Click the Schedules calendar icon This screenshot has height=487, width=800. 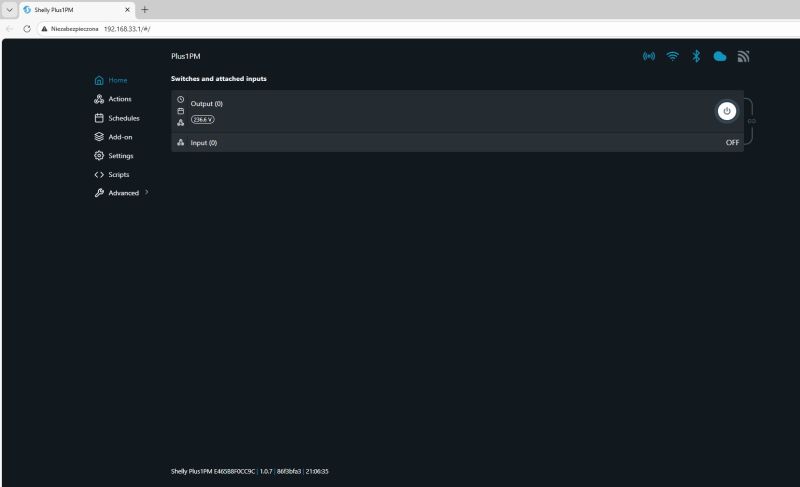tap(99, 118)
